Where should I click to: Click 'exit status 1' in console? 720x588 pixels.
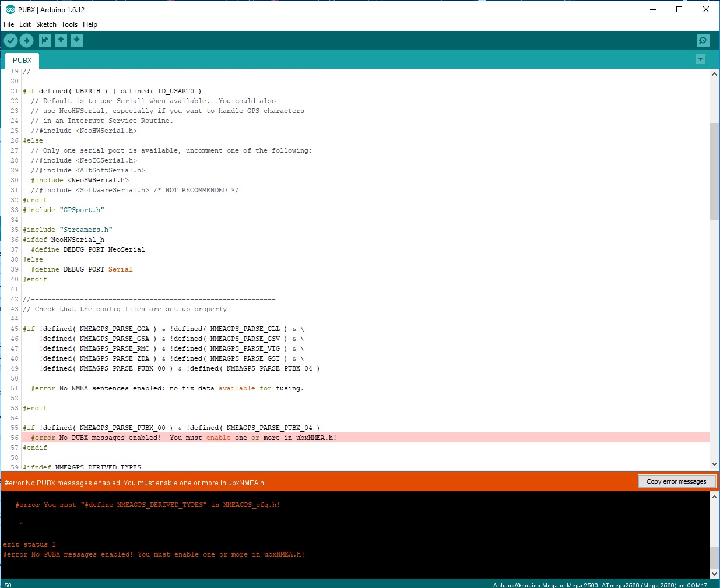pos(29,544)
